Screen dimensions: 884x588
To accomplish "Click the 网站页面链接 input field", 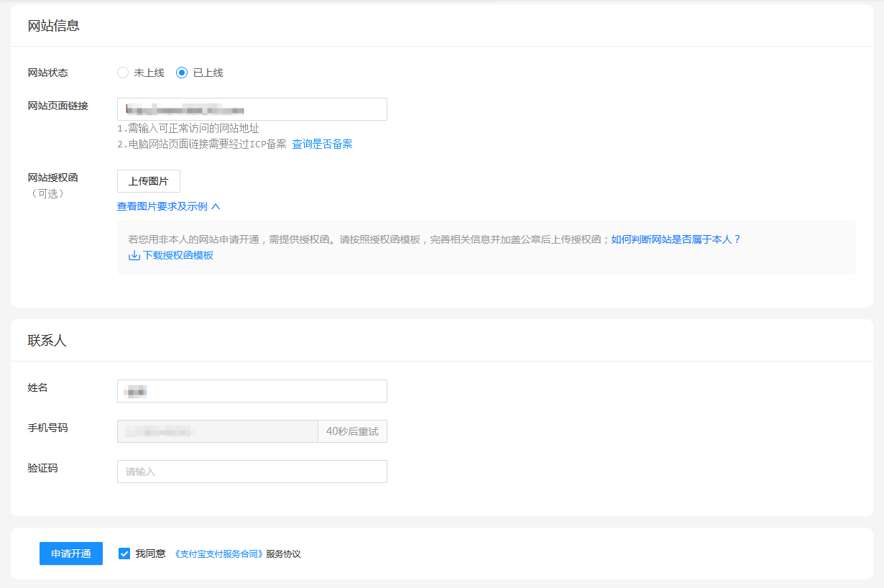I will [252, 109].
